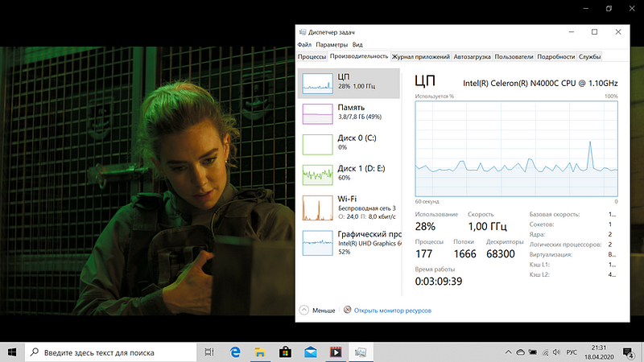Switch to the Процессы tab
644x362 pixels.
tap(312, 56)
